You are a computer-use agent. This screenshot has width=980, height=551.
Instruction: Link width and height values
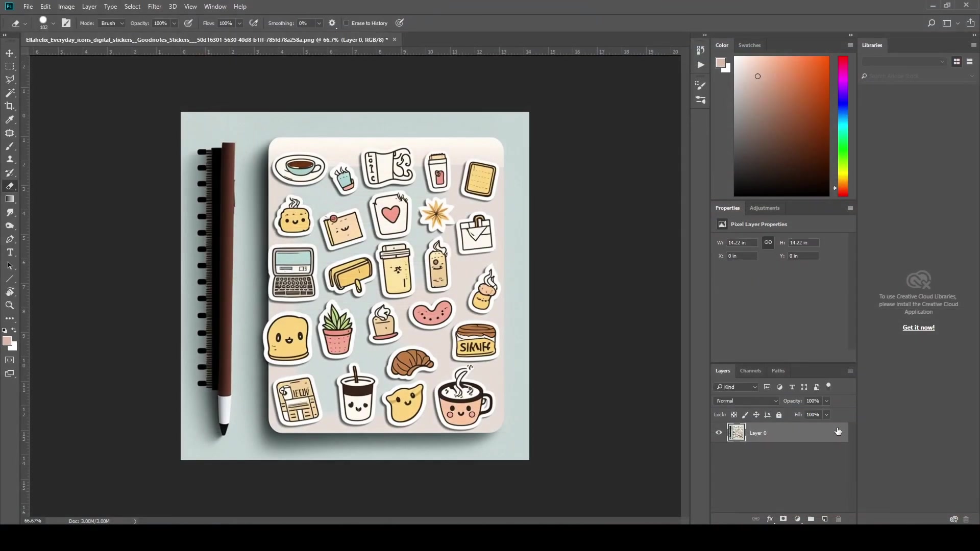point(768,242)
